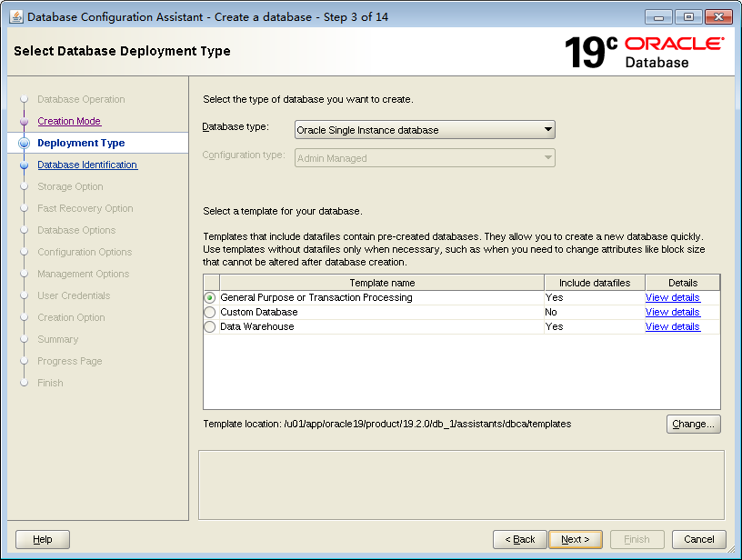Viewport: 742px width, 560px height.
Task: Click the Next button to proceed
Action: (576, 538)
